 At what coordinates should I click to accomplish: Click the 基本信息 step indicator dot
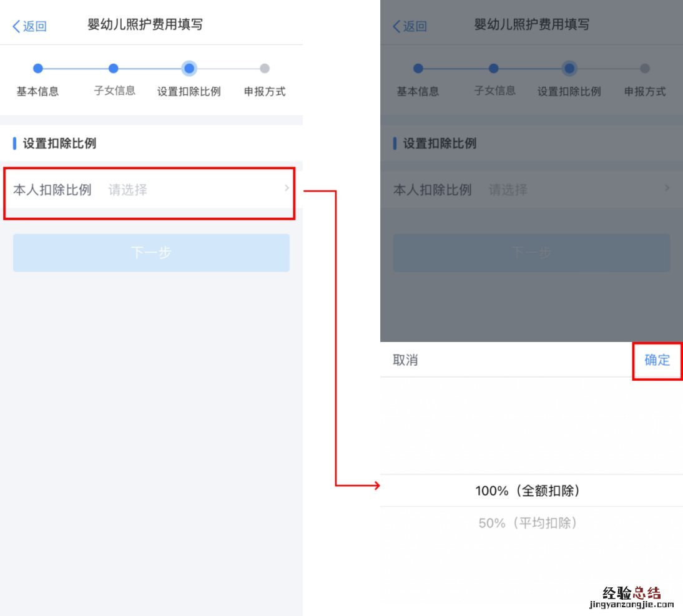point(38,69)
